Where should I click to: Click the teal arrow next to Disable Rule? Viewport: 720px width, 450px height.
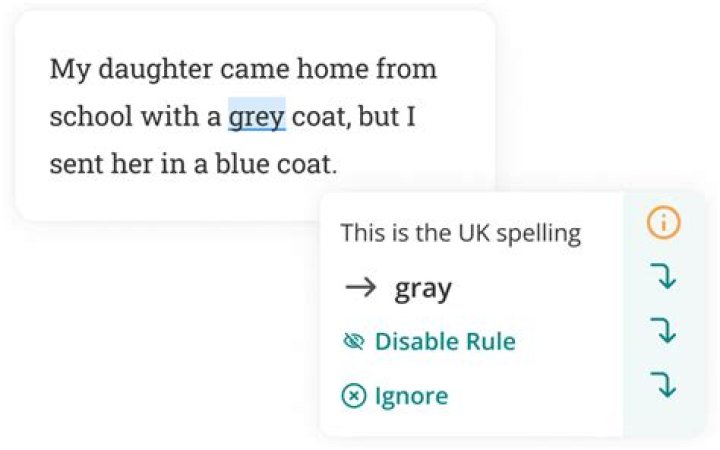click(x=663, y=330)
